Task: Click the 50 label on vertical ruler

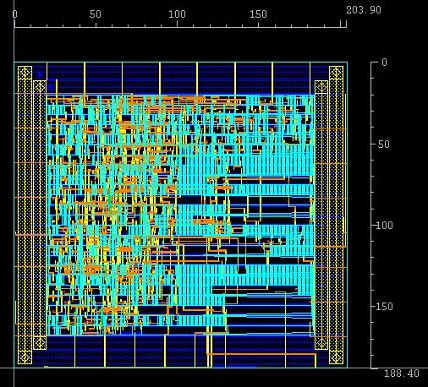Action: point(384,144)
